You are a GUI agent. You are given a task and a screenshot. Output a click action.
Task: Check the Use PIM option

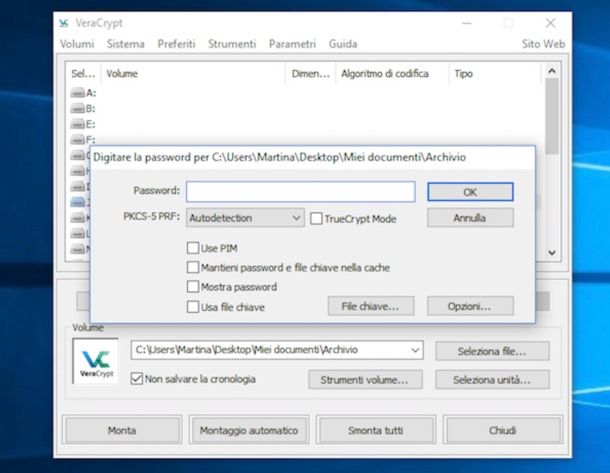pos(193,248)
